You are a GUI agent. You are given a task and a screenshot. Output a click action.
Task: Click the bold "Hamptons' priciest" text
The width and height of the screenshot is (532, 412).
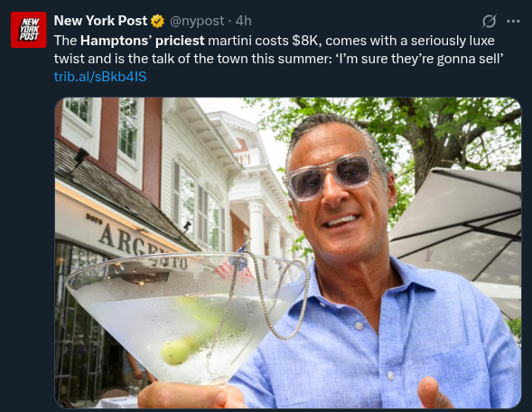point(142,41)
